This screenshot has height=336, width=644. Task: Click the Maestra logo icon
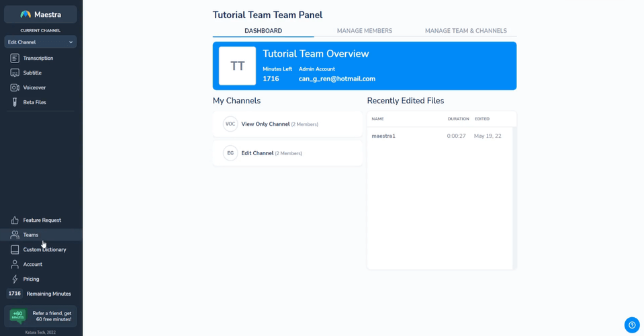tap(26, 14)
